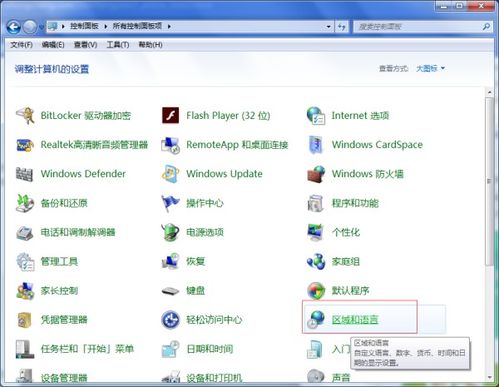Click the 声音 link text
Viewport: 499px width, 387px height.
[x=341, y=378]
